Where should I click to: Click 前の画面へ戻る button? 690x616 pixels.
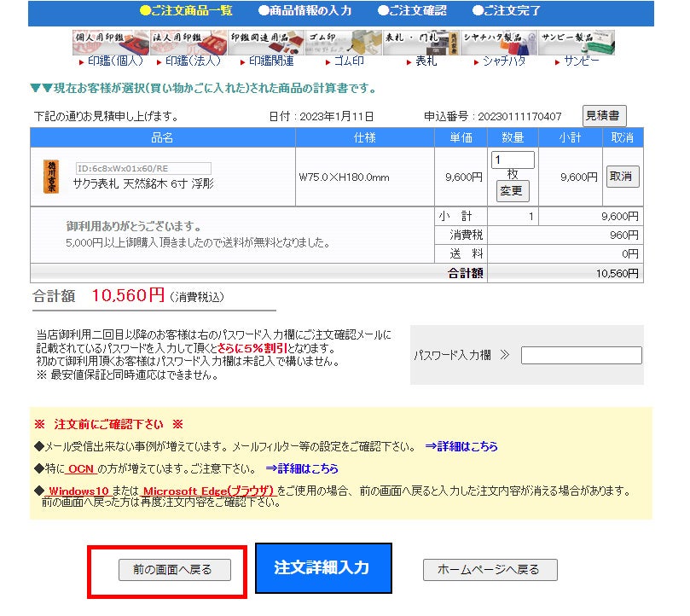[174, 570]
